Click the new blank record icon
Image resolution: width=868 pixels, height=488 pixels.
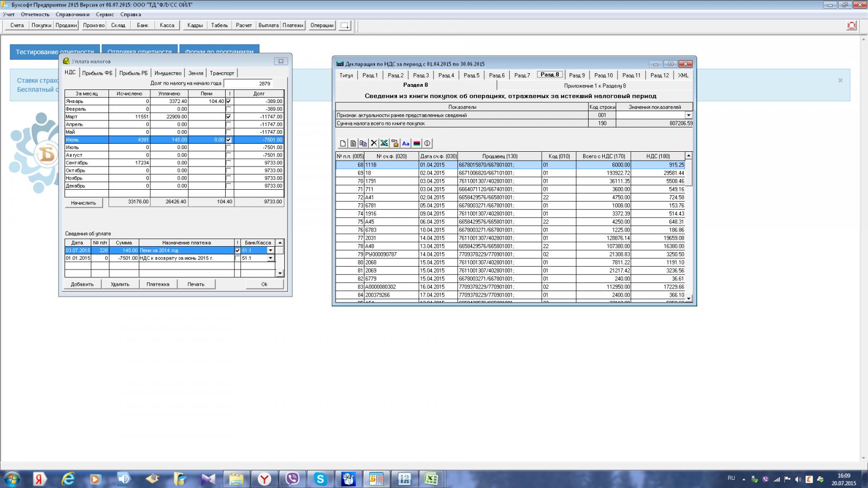pyautogui.click(x=343, y=144)
